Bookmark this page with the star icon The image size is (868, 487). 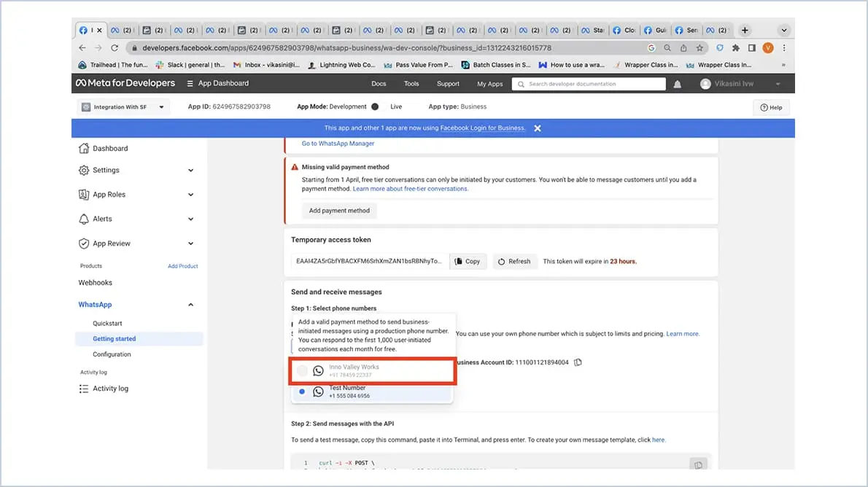700,48
